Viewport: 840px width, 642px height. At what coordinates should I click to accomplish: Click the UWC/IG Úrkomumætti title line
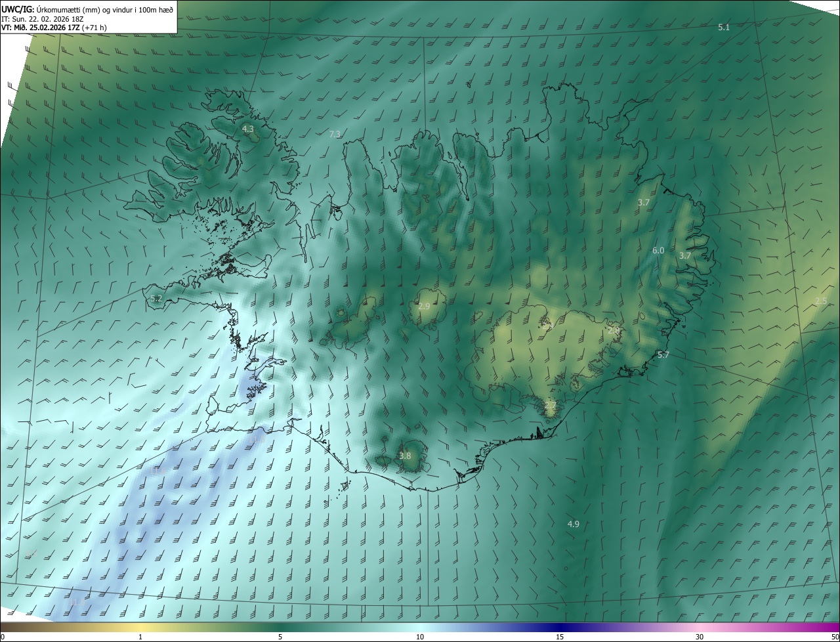pyautogui.click(x=87, y=9)
